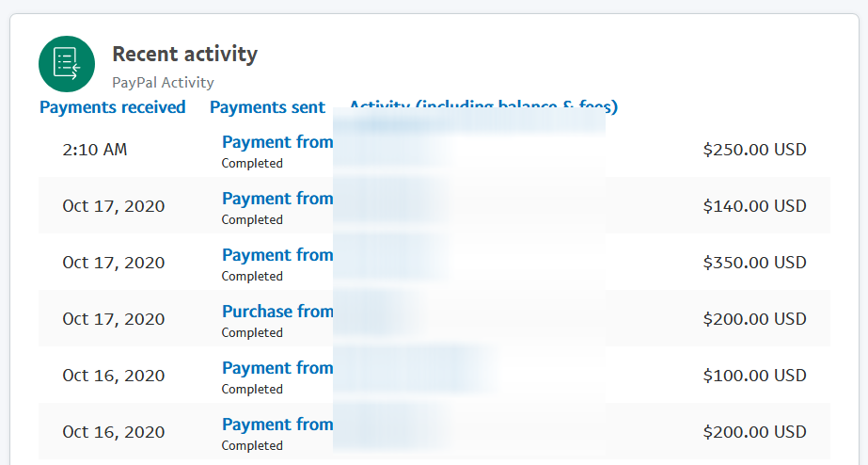
Task: Open the 2:10 AM Payment from link
Action: pyautogui.click(x=277, y=142)
